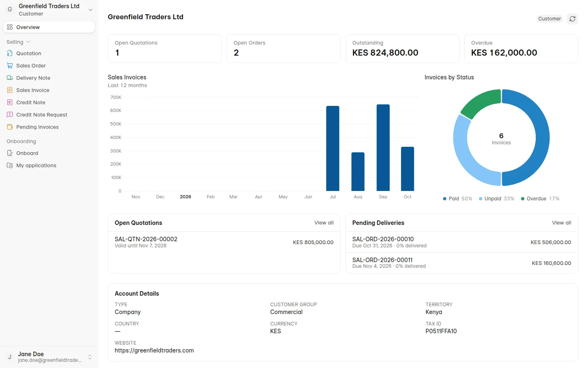Click the Onboard edit icon

[10, 153]
